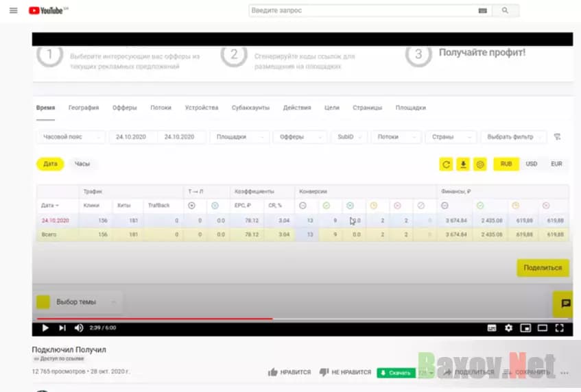Mute the video volume
The image size is (581, 392).
click(x=79, y=328)
